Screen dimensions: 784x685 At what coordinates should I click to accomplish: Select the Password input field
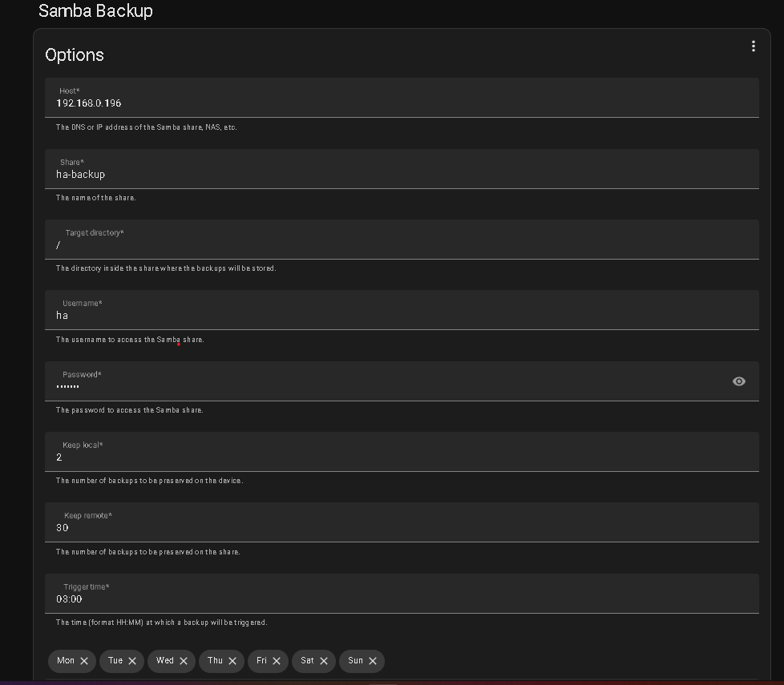385,386
